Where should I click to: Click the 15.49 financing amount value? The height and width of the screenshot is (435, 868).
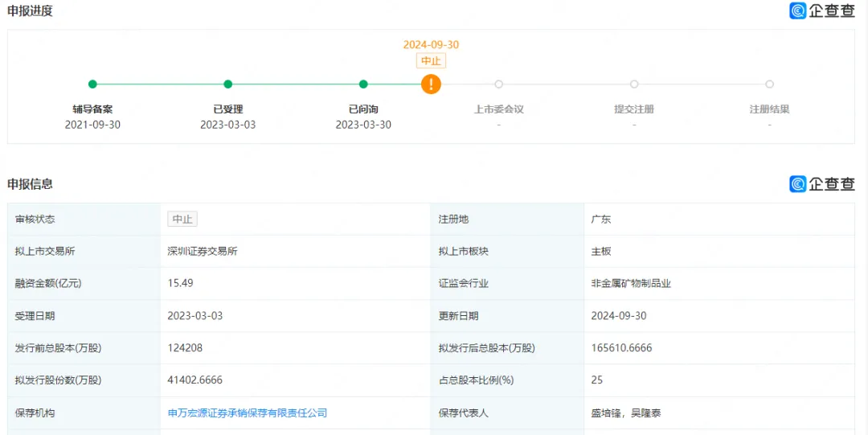point(180,283)
